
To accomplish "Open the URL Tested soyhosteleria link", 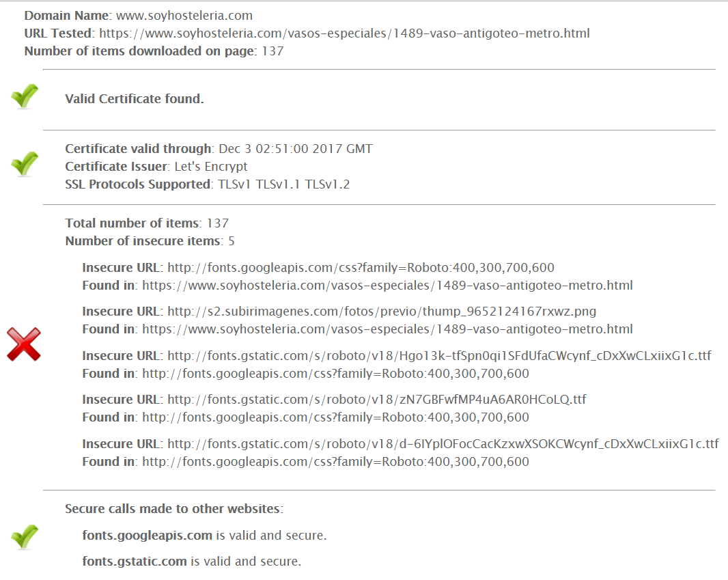I will click(344, 33).
